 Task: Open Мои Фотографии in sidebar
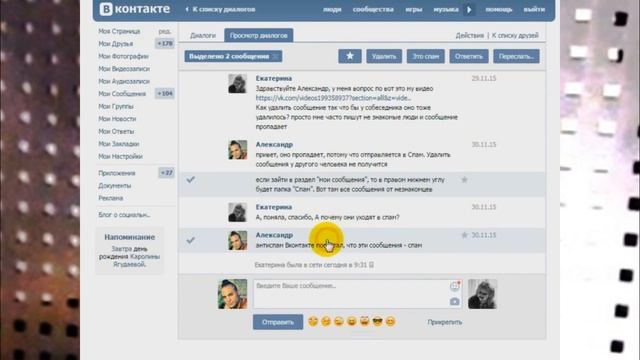(123, 56)
